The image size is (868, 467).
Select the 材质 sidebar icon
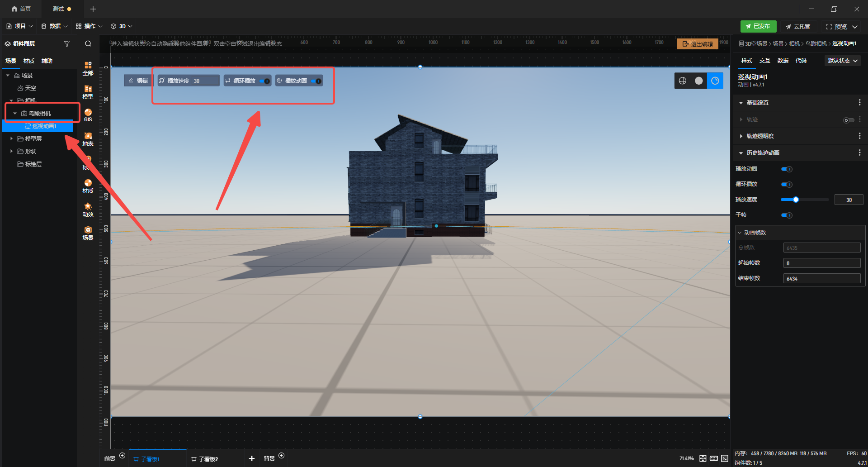coord(88,186)
